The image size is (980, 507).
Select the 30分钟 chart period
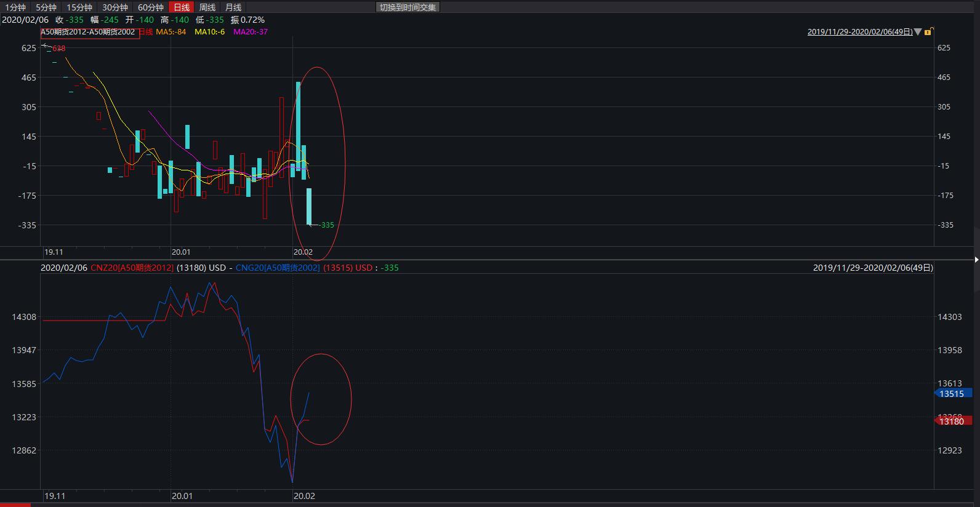click(115, 7)
